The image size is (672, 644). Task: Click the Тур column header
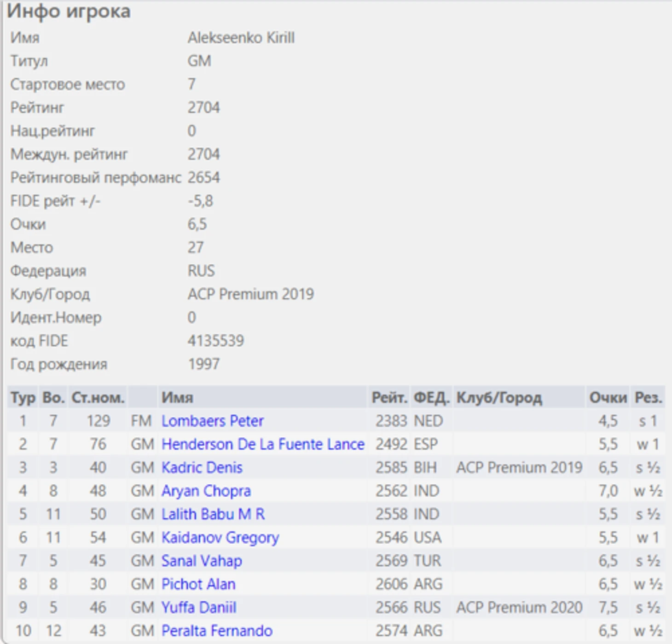click(23, 397)
